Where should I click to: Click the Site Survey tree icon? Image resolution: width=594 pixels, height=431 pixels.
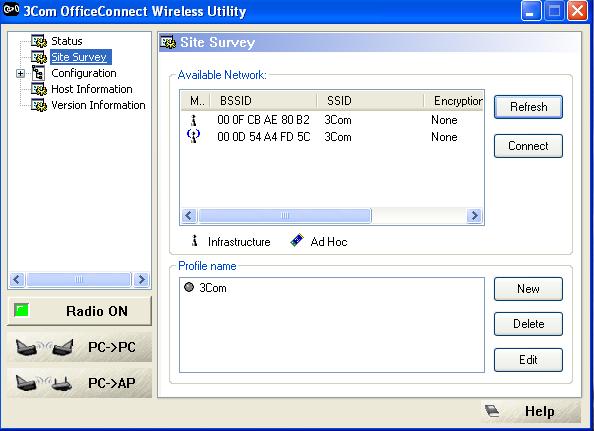(39, 57)
